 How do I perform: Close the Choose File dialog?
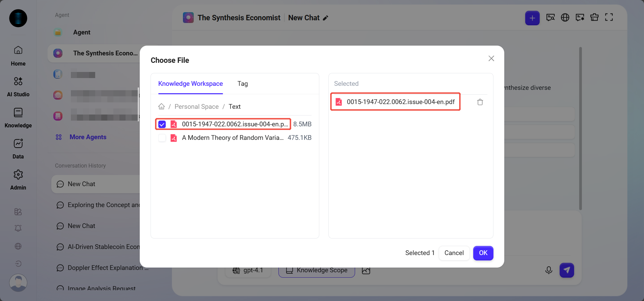tap(491, 58)
